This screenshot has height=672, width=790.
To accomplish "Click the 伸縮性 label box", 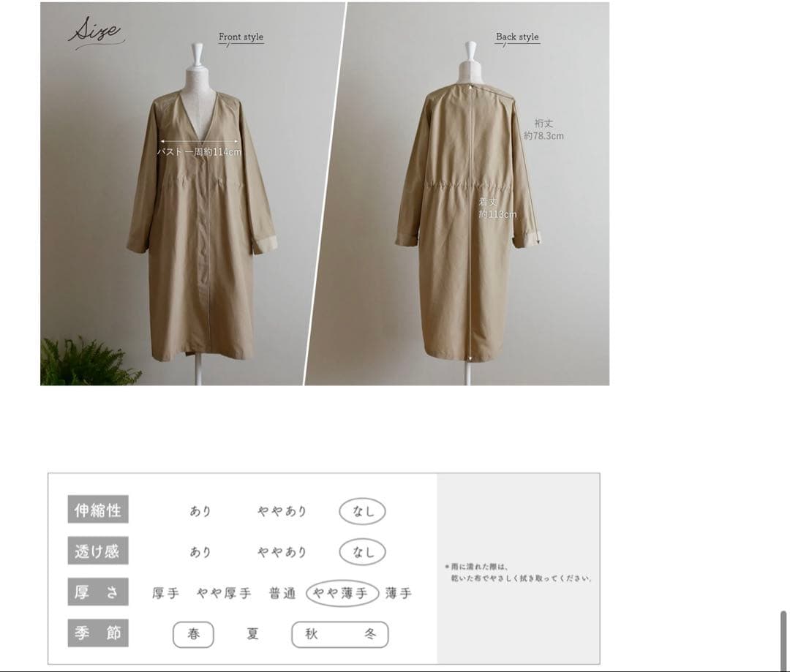I will coord(98,509).
